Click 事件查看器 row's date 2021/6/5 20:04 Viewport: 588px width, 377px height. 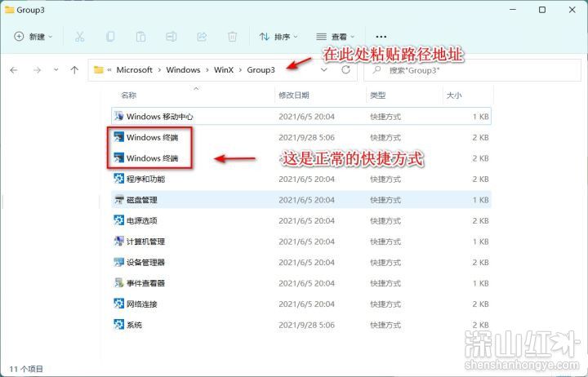306,283
